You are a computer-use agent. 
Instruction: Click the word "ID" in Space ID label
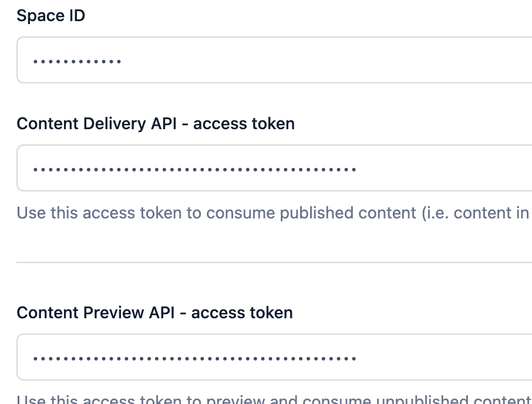point(78,16)
